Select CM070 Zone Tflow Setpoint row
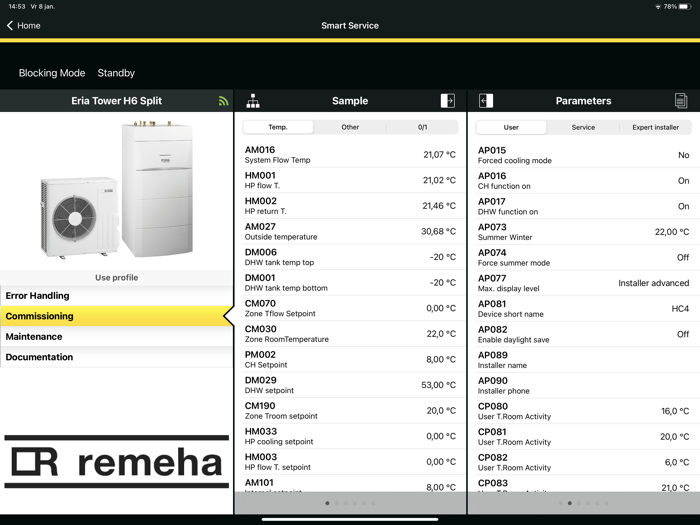This screenshot has height=525, width=700. [x=350, y=308]
